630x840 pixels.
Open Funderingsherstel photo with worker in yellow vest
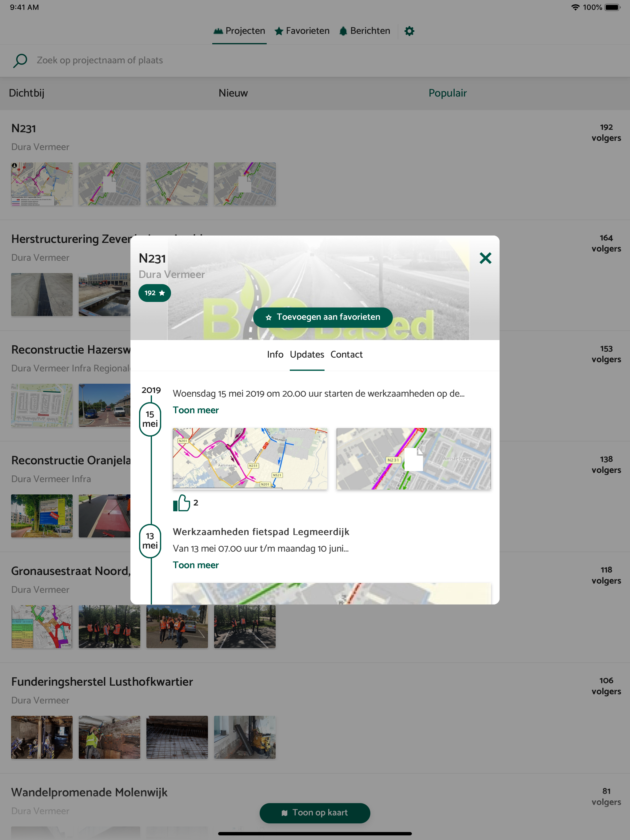[x=110, y=738]
